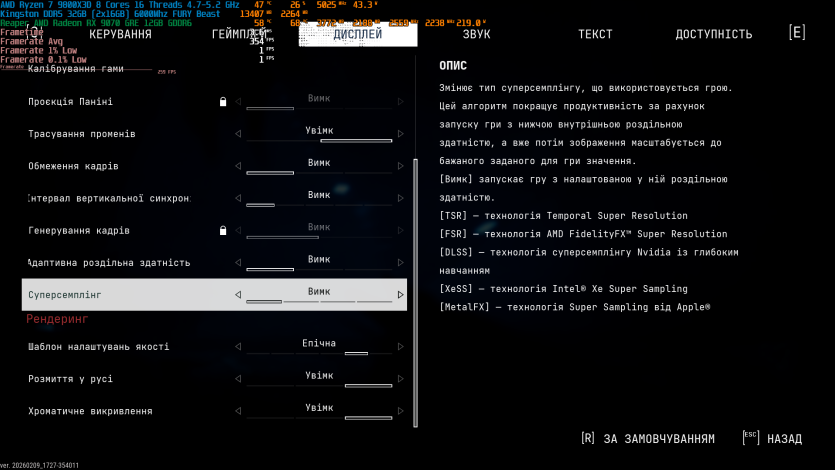Click right arrow for Шаблон налаштувань якості
Image resolution: width=835 pixels, height=470 pixels.
tap(400, 347)
